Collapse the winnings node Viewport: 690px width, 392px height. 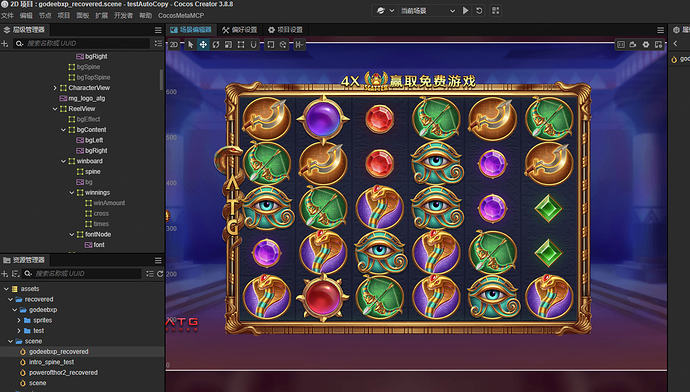72,193
